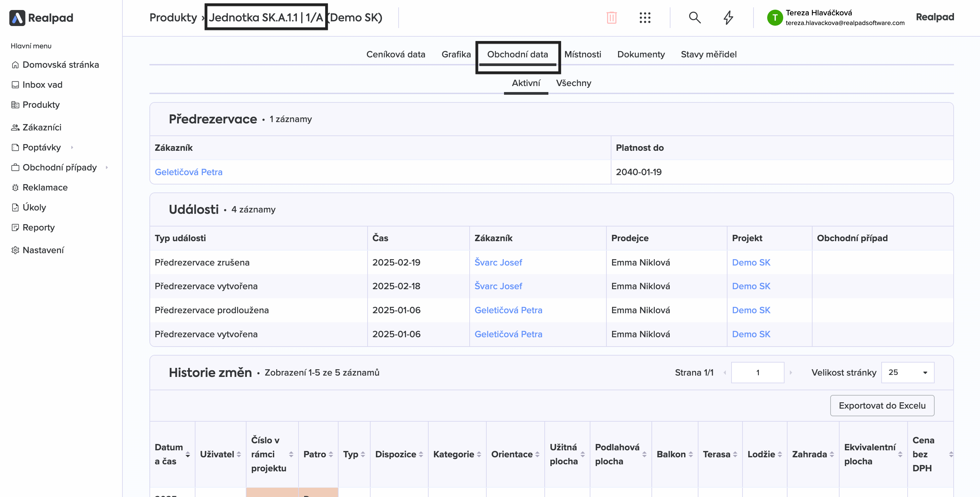This screenshot has height=497, width=980.
Task: Select the Všechny sub-tab
Action: pos(573,83)
